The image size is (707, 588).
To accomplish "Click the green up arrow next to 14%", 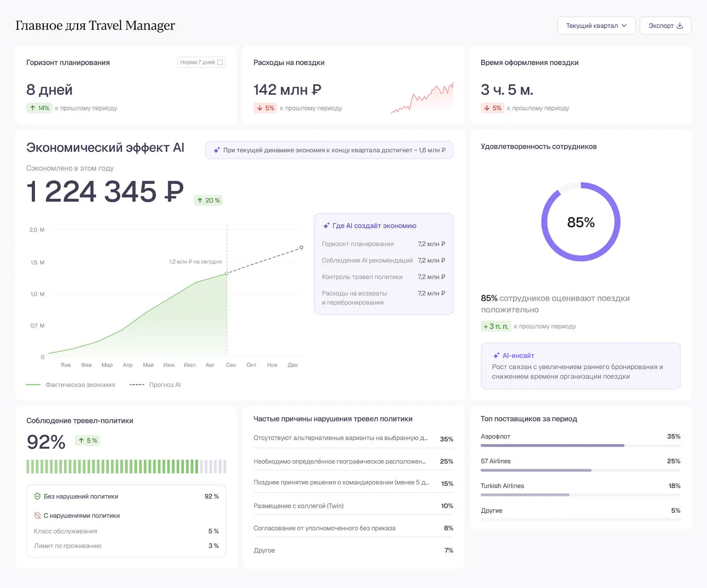I will click(33, 108).
